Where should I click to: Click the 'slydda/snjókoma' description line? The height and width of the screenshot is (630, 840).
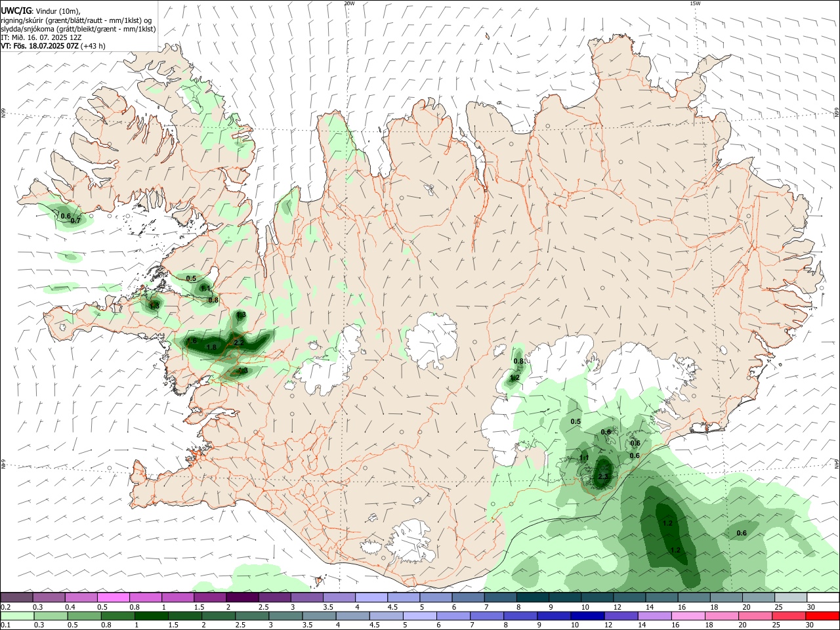point(78,29)
